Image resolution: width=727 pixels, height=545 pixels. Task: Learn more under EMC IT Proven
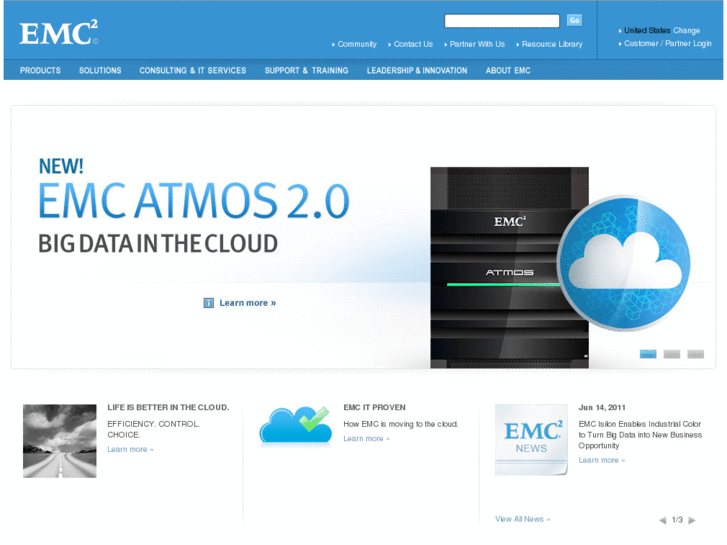point(366,439)
